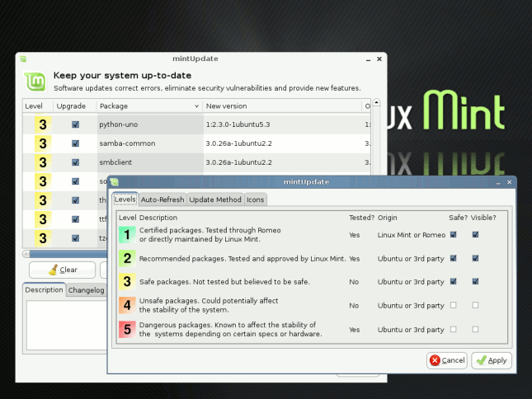Close the preferences mintUpdate dialog
This screenshot has height=399, width=532.
pos(509,182)
